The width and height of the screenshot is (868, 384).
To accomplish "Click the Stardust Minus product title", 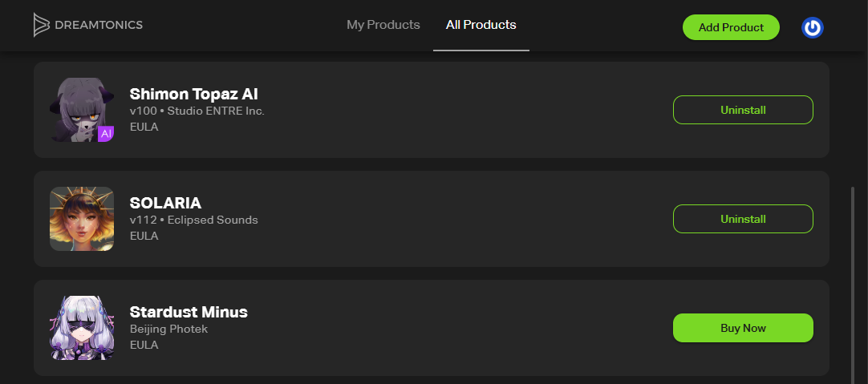I will (x=189, y=312).
